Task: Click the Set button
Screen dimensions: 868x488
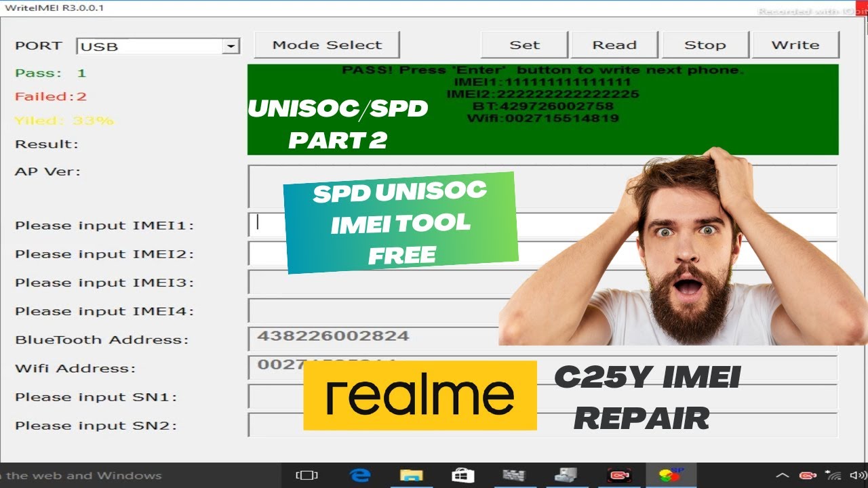Action: (524, 44)
